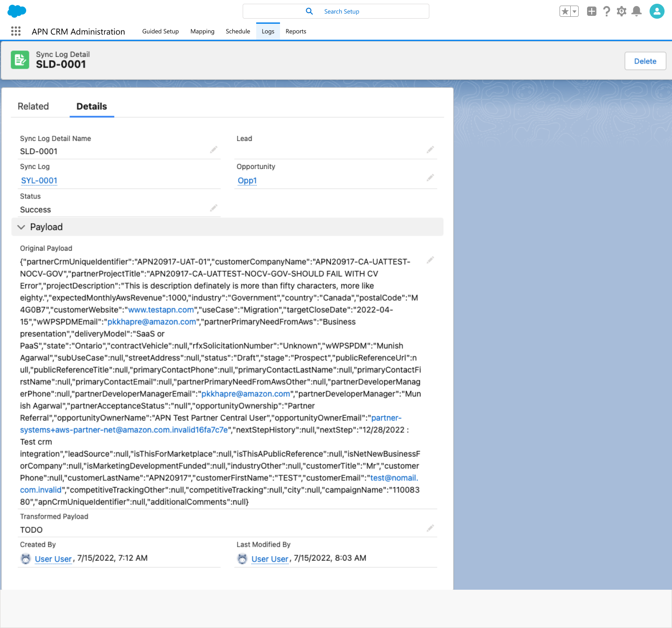This screenshot has height=628, width=672.
Task: Click the search magnifier icon
Action: click(x=309, y=11)
